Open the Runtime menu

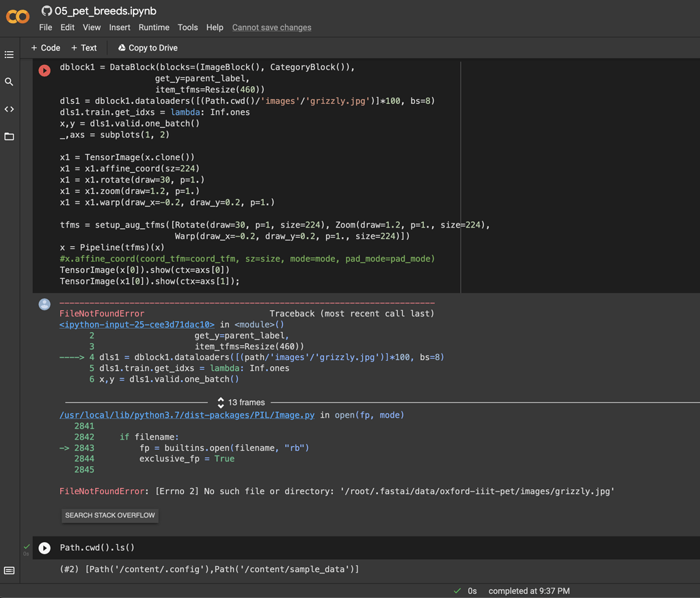[x=153, y=27]
